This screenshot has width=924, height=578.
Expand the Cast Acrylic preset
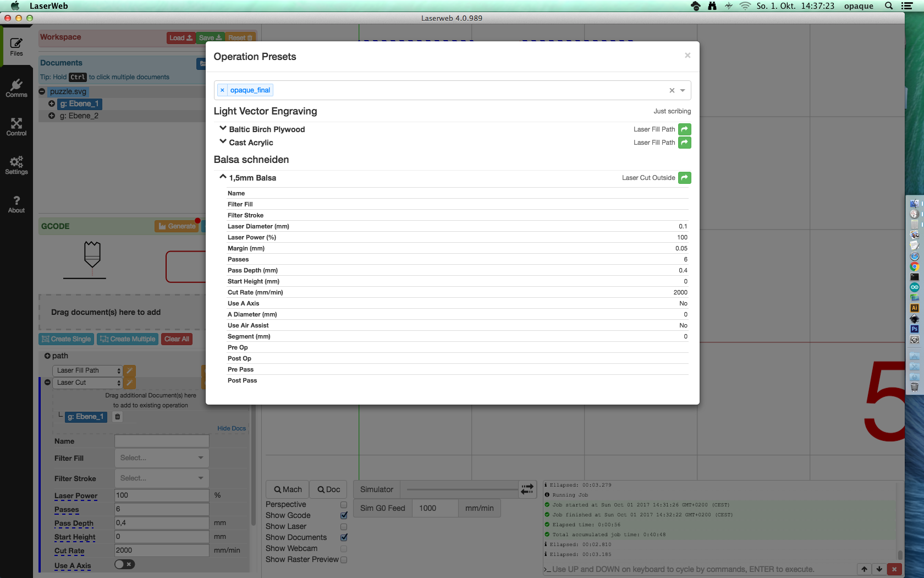click(223, 141)
